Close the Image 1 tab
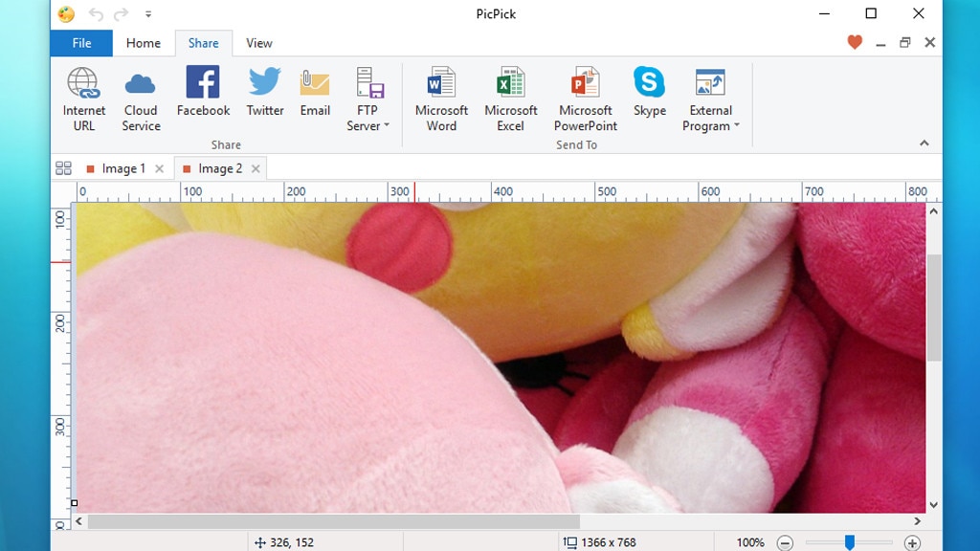Screen dimensions: 980x551 160,168
